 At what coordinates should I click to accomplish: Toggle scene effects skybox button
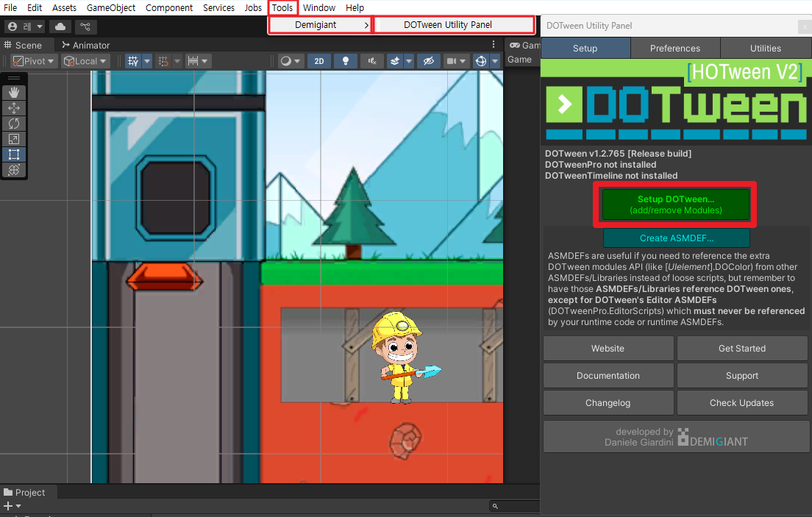point(395,61)
